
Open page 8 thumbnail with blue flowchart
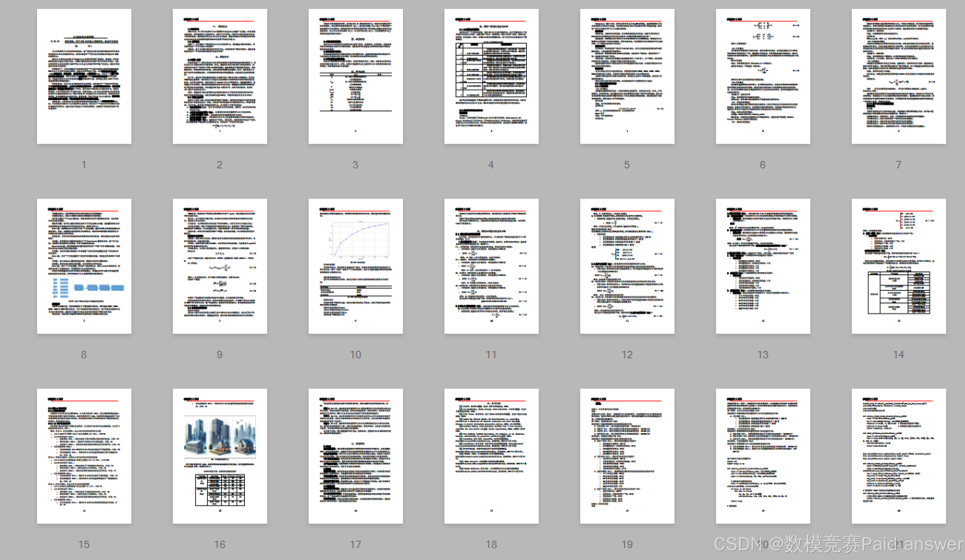[x=84, y=266]
